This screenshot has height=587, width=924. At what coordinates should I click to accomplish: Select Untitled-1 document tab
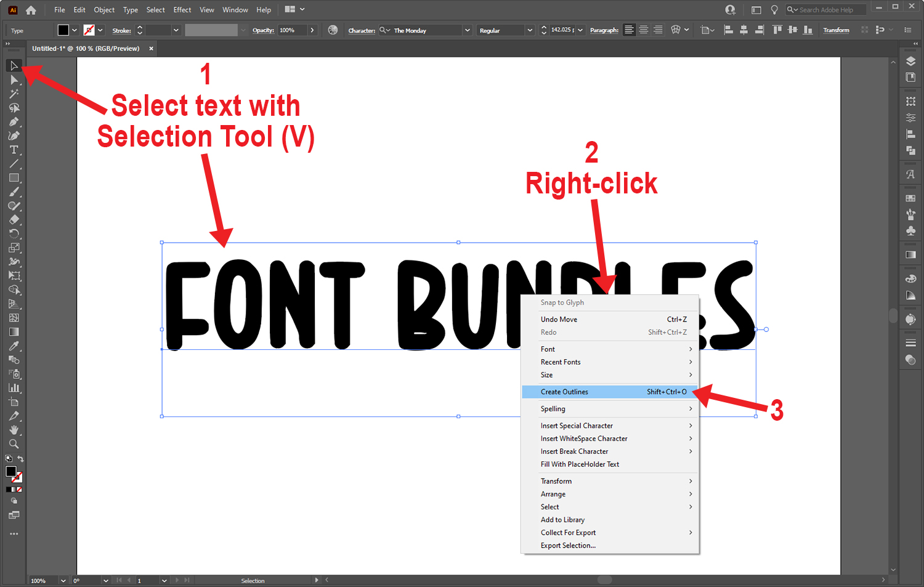(x=86, y=49)
